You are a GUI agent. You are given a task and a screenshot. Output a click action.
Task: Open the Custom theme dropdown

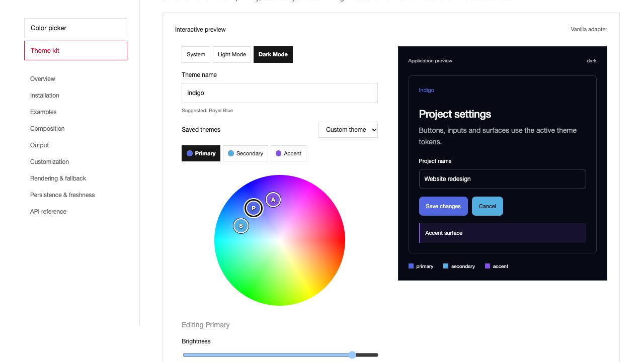[348, 130]
